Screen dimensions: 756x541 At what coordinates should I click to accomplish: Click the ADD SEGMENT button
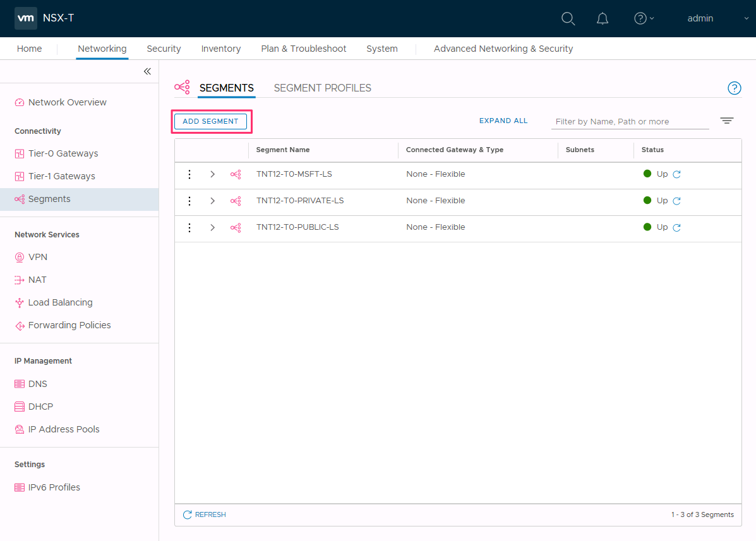(210, 121)
